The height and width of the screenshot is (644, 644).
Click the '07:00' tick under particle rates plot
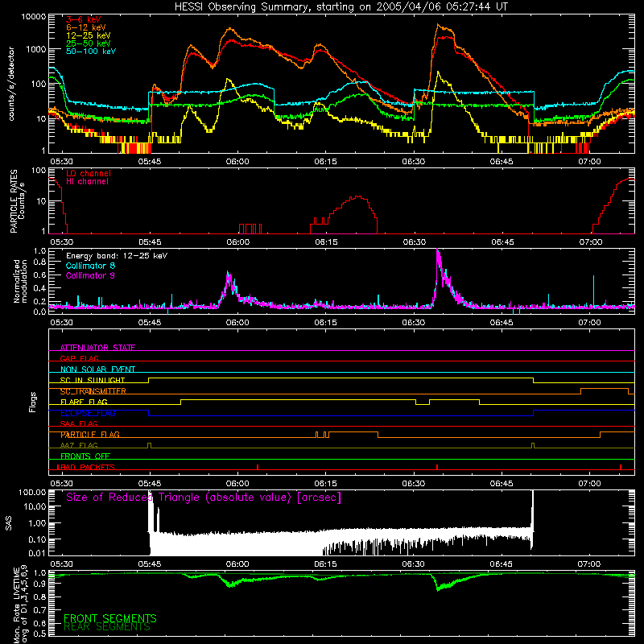pos(591,242)
